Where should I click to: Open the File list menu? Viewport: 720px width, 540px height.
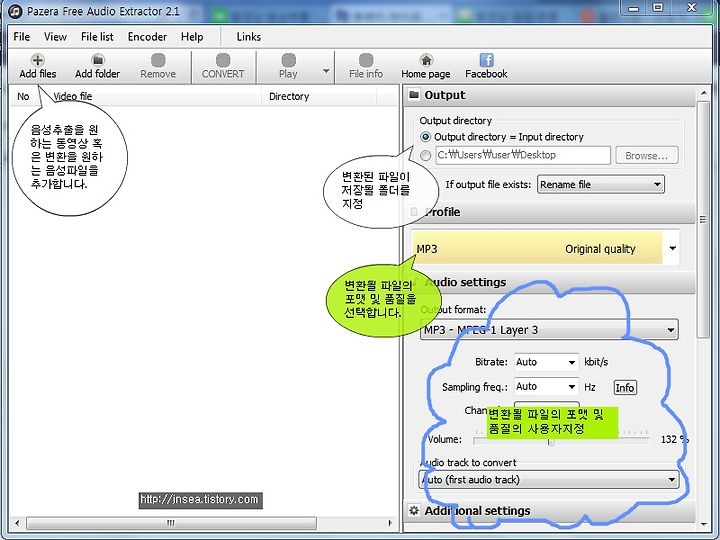[97, 37]
